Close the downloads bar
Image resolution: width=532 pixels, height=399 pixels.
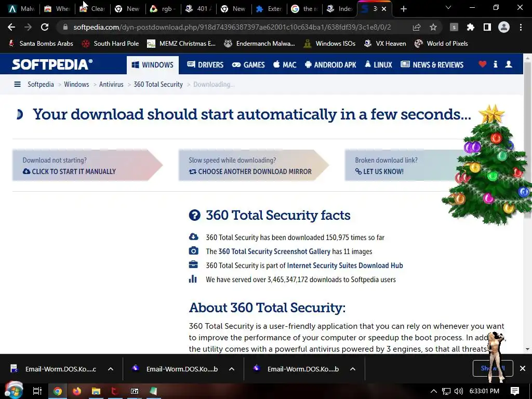tap(523, 368)
